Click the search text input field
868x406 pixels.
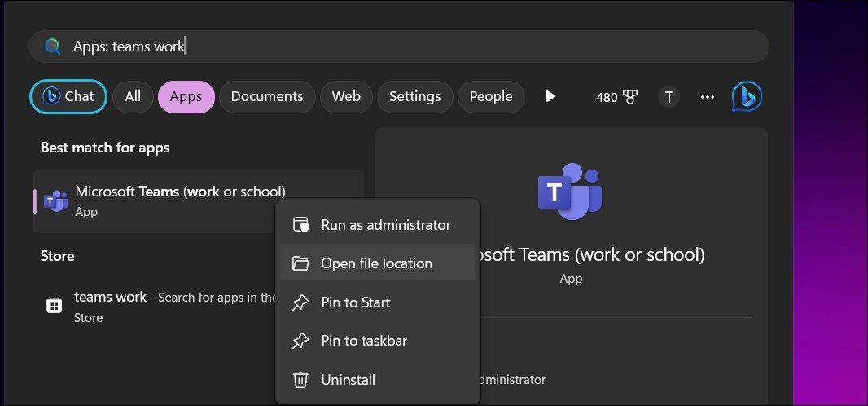tap(407, 46)
